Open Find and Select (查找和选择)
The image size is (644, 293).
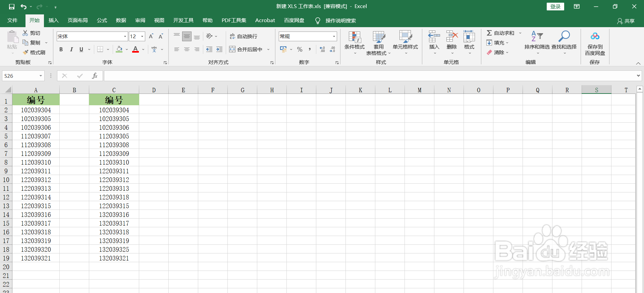(x=564, y=42)
